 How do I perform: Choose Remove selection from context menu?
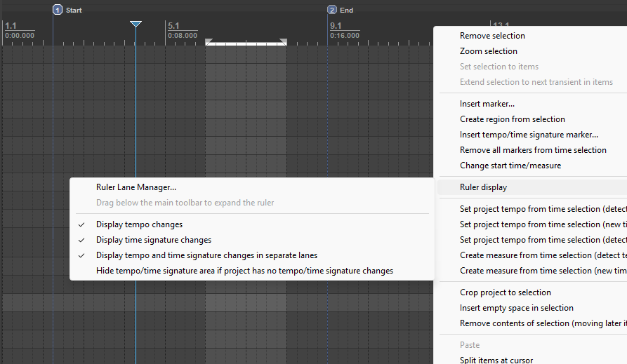(492, 36)
